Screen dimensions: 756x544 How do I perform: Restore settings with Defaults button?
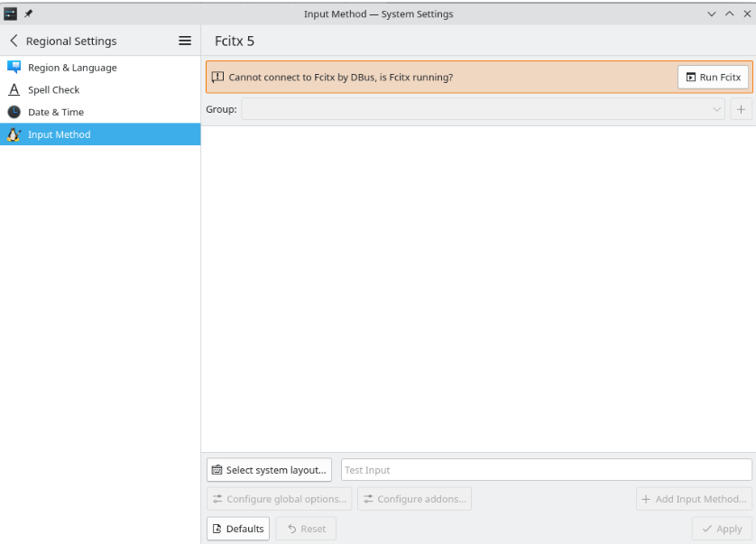click(x=238, y=529)
